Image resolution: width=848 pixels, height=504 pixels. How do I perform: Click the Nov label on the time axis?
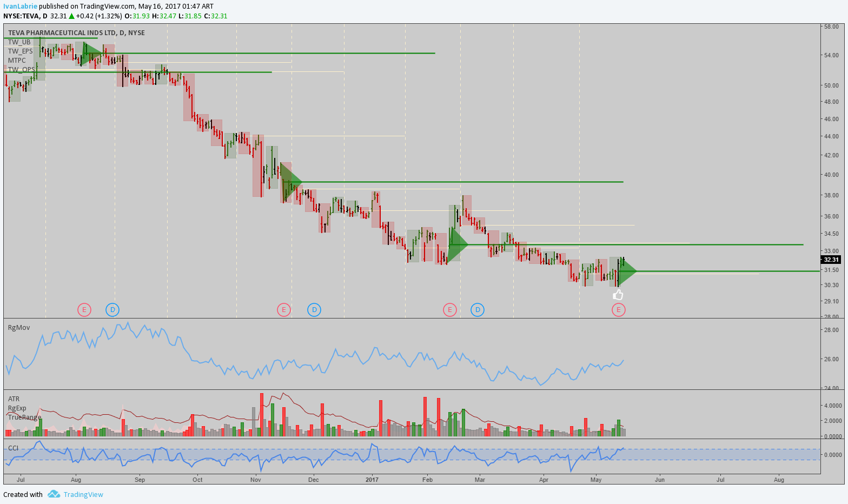tap(256, 480)
